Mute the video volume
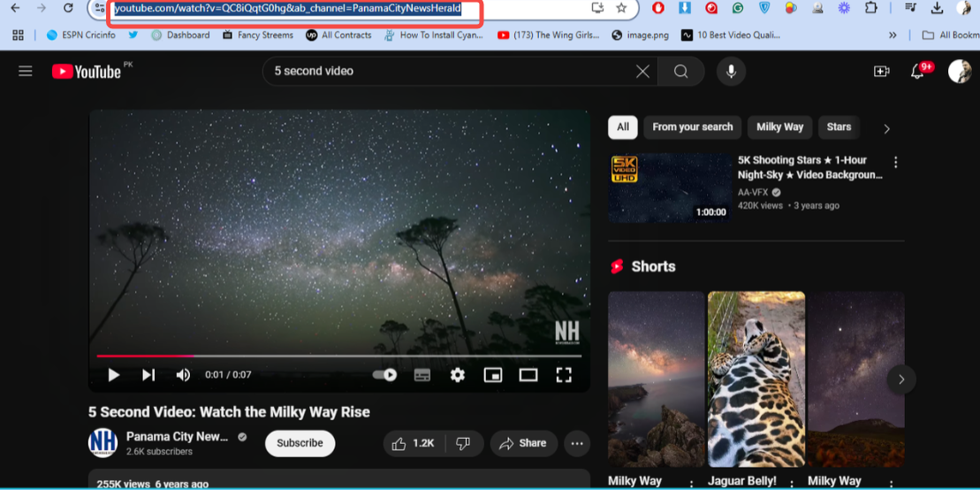The width and height of the screenshot is (980, 490). click(x=183, y=375)
